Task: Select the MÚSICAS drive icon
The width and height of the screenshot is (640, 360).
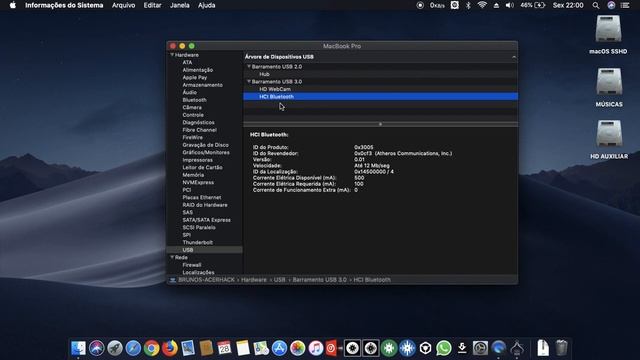Action: tap(609, 81)
